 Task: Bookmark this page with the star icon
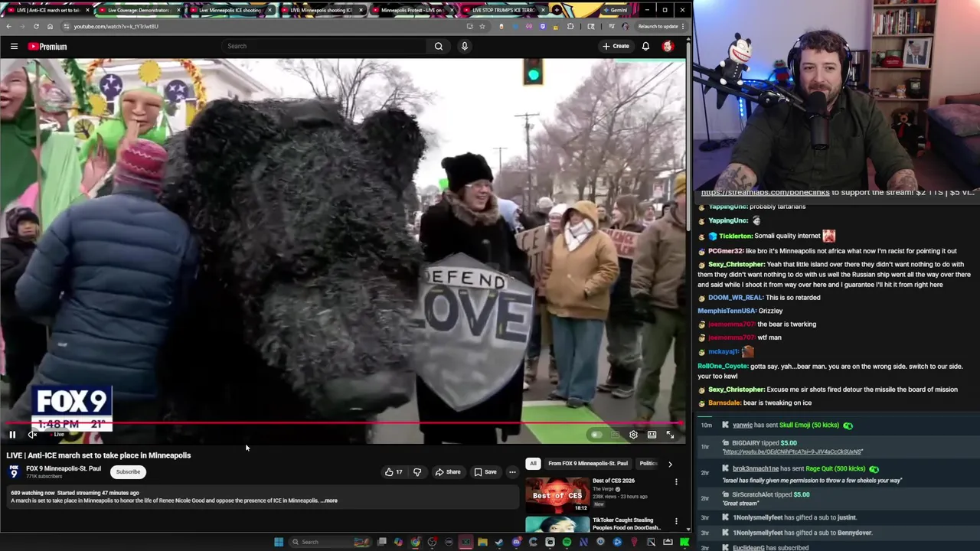(x=482, y=26)
